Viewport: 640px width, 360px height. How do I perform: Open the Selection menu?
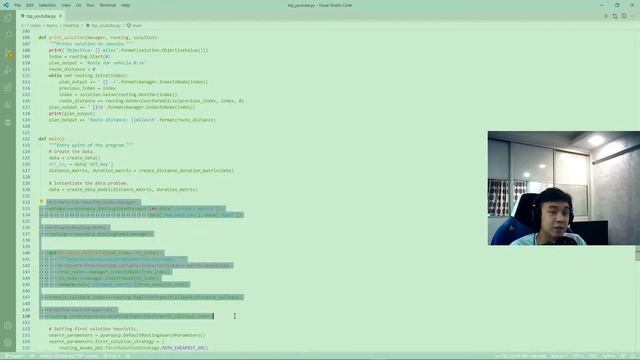pos(47,5)
